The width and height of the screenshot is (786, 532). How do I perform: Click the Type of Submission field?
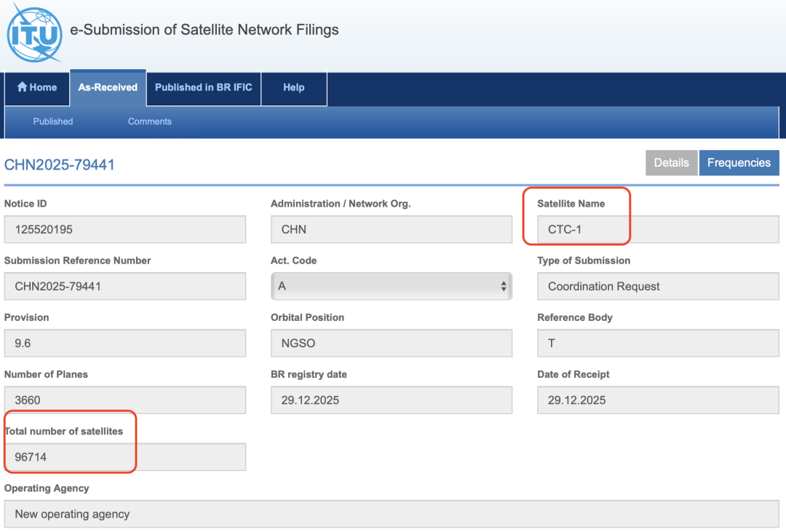(657, 286)
